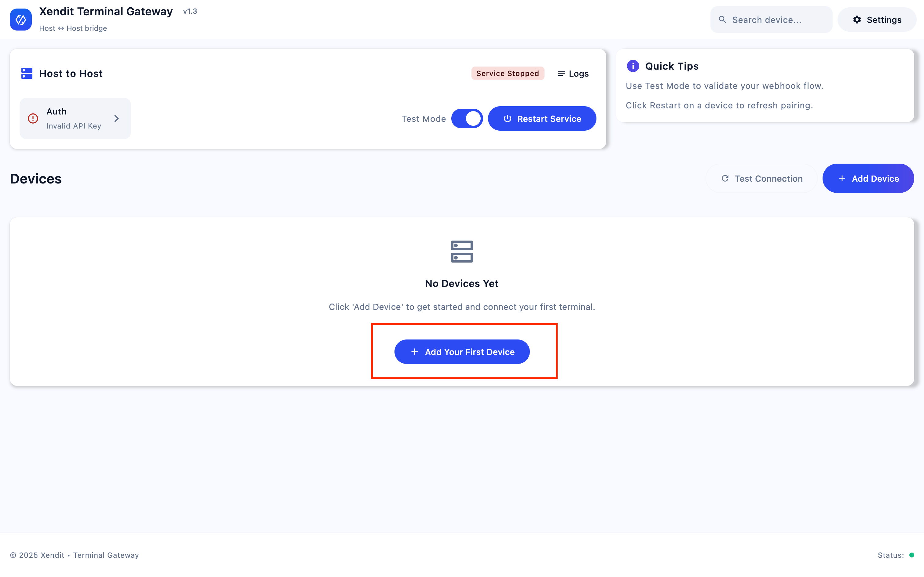Viewport: 924px width, 577px height.
Task: Click the Host to Host server icon
Action: click(x=27, y=73)
